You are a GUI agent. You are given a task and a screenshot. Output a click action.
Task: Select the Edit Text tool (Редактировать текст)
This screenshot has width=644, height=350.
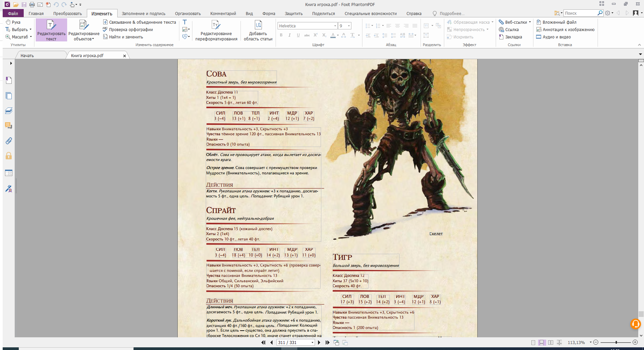pos(51,30)
